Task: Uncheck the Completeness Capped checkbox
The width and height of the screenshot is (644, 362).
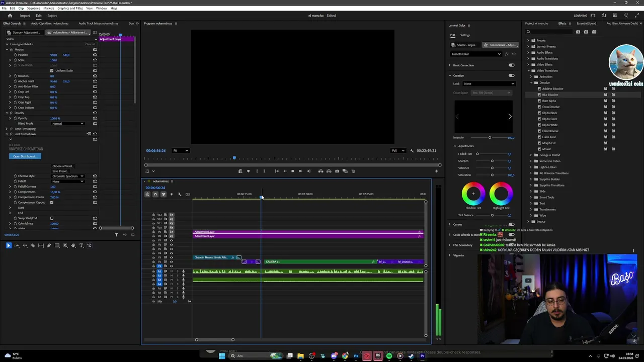Action: (52, 202)
